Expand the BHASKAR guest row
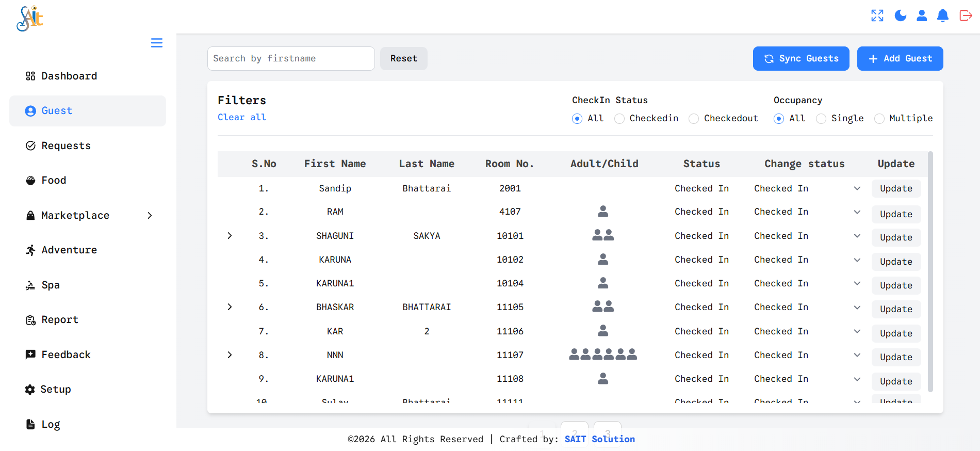The height and width of the screenshot is (451, 980). [230, 307]
